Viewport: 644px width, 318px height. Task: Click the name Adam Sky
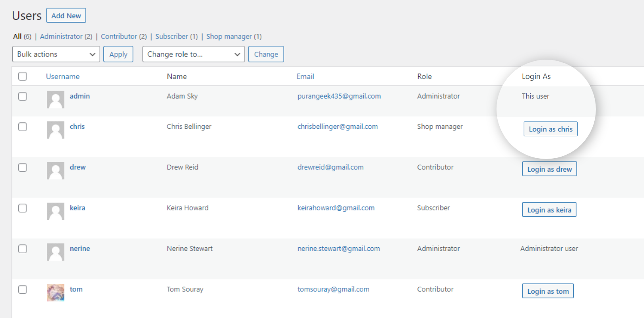(x=182, y=96)
